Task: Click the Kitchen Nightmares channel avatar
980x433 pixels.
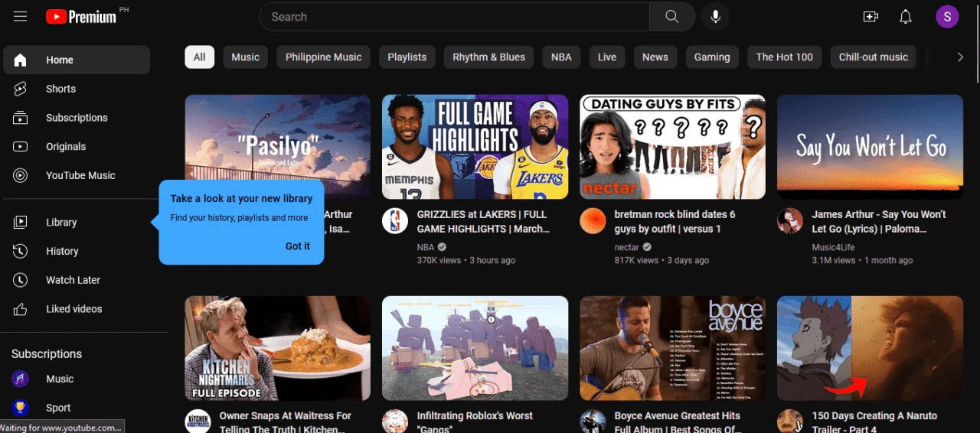Action: (x=198, y=422)
